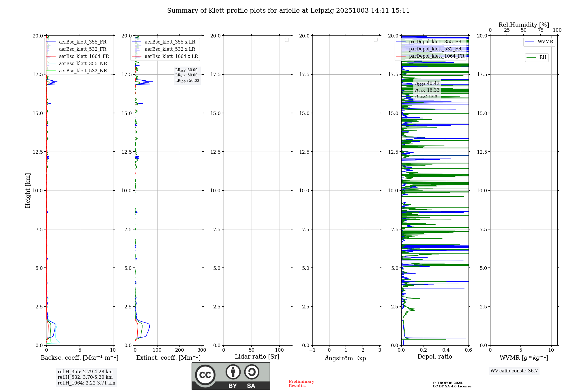Click the empty legend box in Lidar ratio plot
Image resolution: width=577 pixels, height=392 pixels.
(287, 40)
